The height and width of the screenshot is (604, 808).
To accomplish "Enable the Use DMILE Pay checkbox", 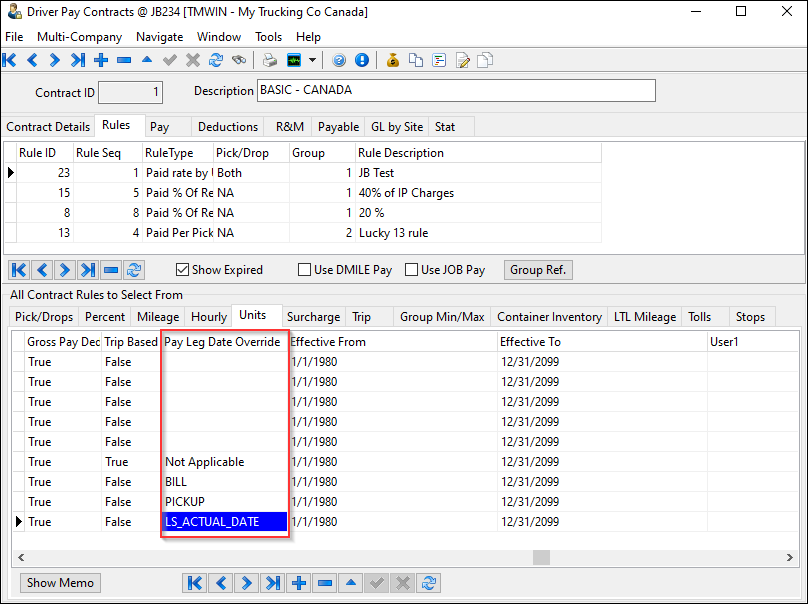I will [x=304, y=270].
